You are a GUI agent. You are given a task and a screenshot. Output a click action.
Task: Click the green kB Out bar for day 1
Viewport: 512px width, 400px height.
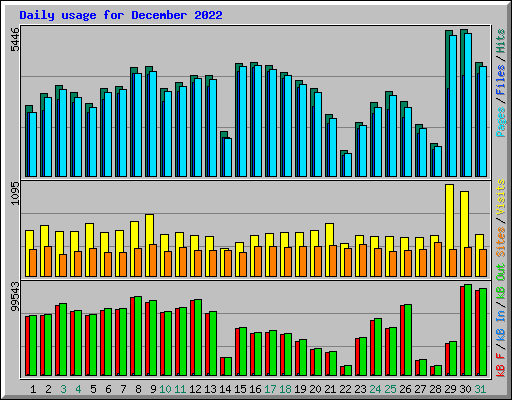click(33, 346)
